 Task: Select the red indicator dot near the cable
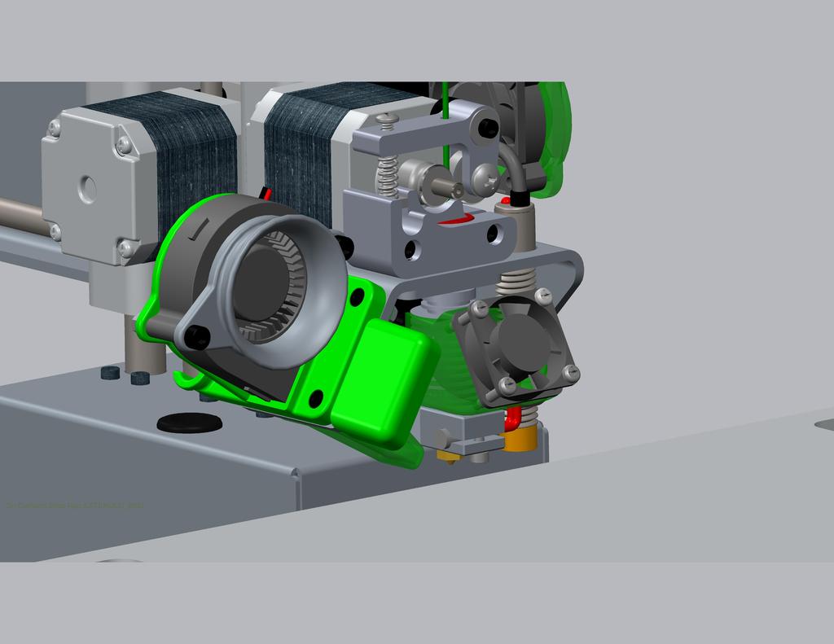coord(506,200)
